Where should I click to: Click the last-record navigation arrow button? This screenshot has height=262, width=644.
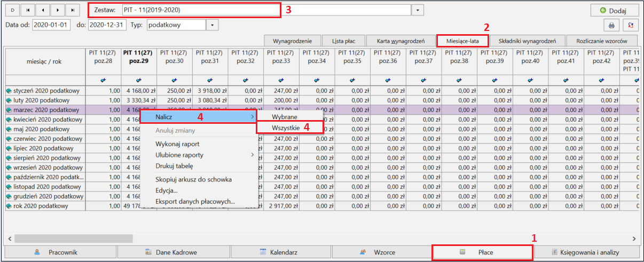pos(73,10)
